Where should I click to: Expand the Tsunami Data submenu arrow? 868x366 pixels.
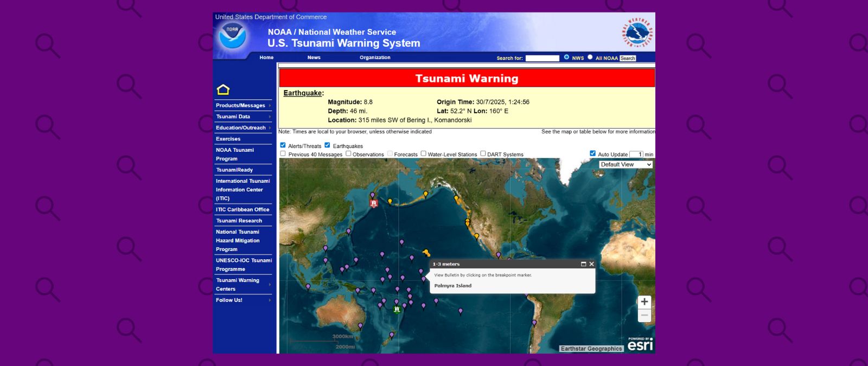270,117
